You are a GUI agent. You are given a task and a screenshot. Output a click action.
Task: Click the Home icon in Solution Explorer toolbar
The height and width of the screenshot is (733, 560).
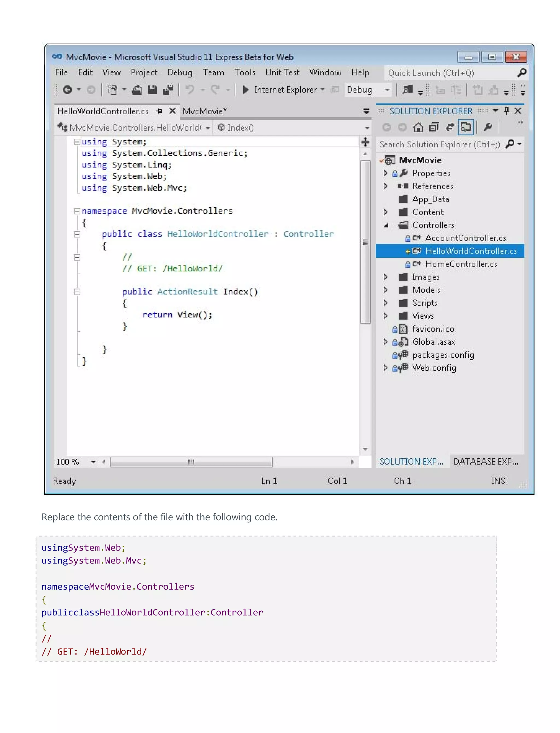coord(418,127)
